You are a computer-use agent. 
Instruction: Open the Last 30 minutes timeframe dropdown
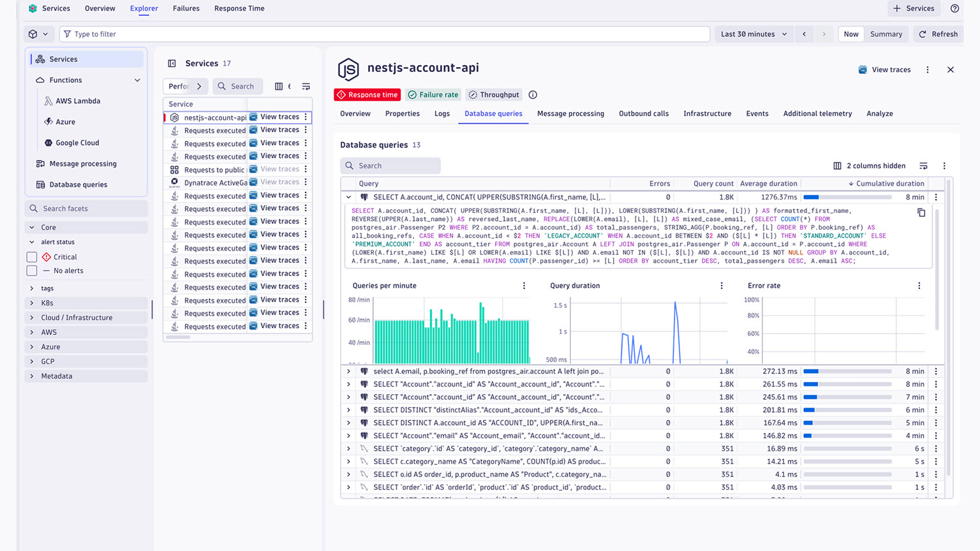pyautogui.click(x=754, y=34)
